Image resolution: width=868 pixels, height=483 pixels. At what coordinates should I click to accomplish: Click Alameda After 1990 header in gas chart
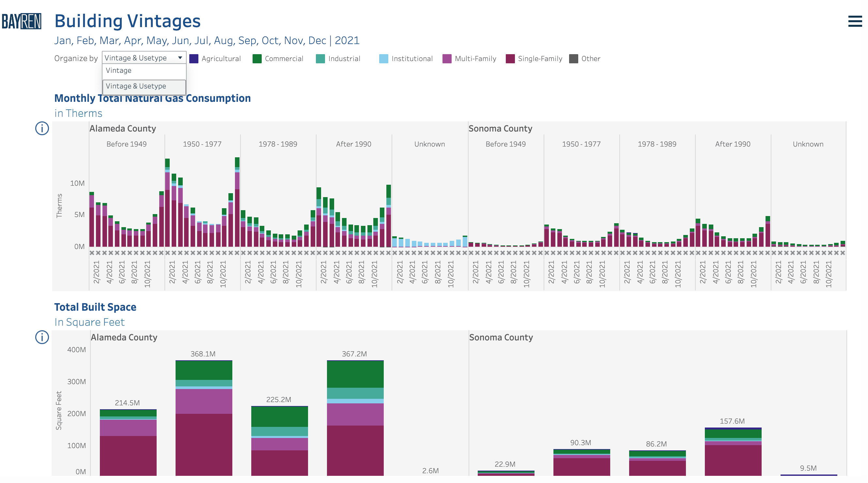tap(353, 144)
